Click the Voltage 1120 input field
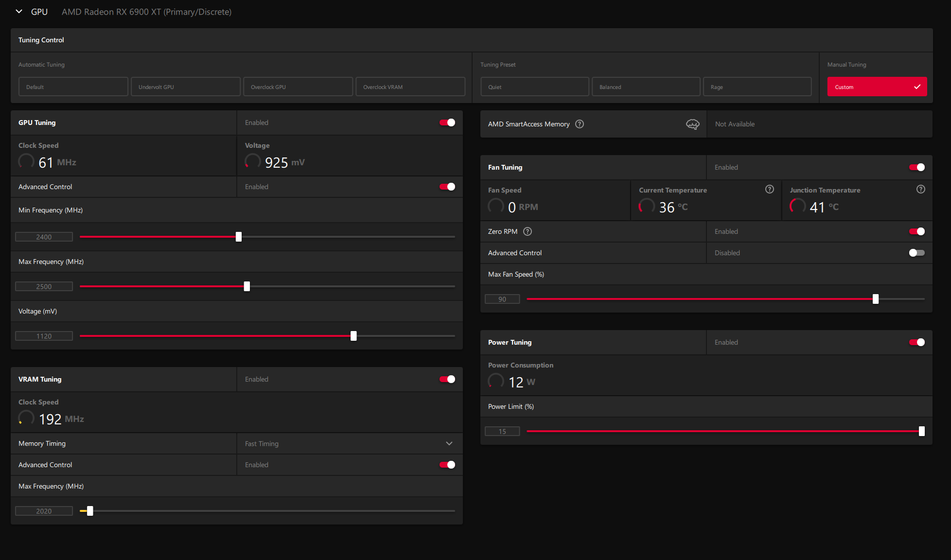This screenshot has width=951, height=560. pos(44,336)
